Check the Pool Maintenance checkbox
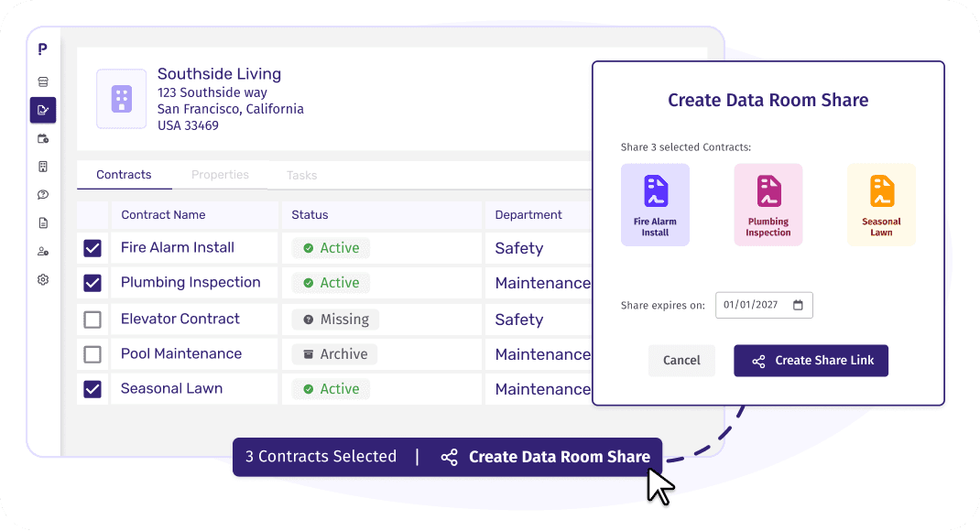Screen dimensions: 980x531 (93, 354)
